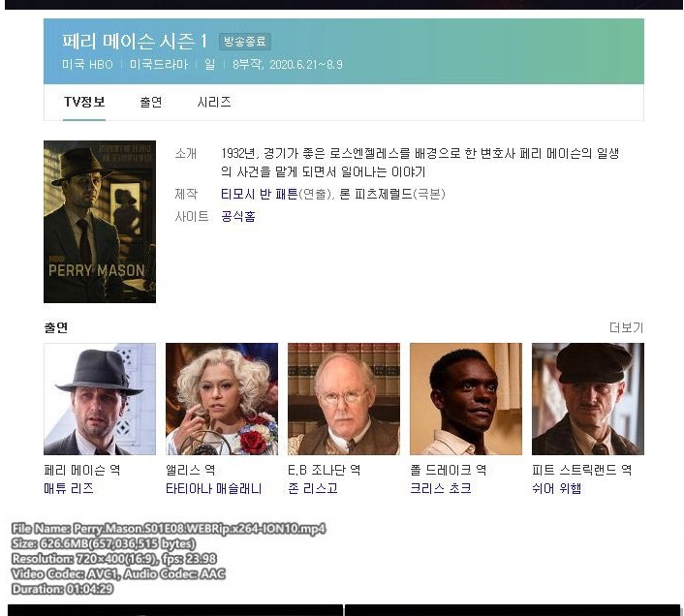Viewport: 684px width, 616px height.
Task: Switch to the 시리즈 tab
Action: pyautogui.click(x=214, y=102)
